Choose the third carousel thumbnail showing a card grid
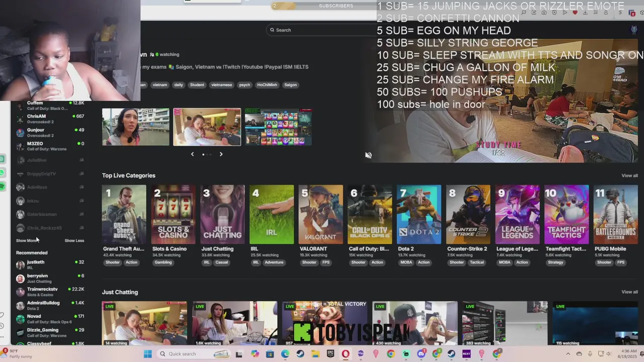 click(x=278, y=127)
